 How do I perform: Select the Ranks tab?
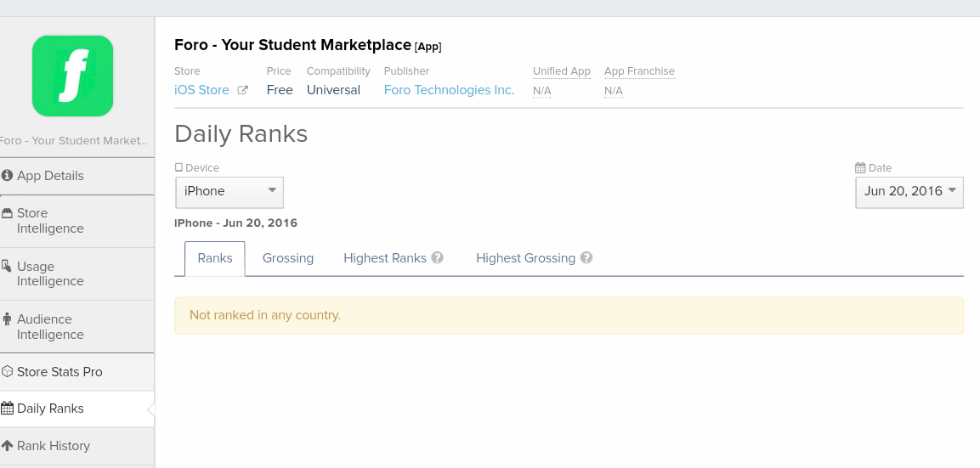(215, 258)
